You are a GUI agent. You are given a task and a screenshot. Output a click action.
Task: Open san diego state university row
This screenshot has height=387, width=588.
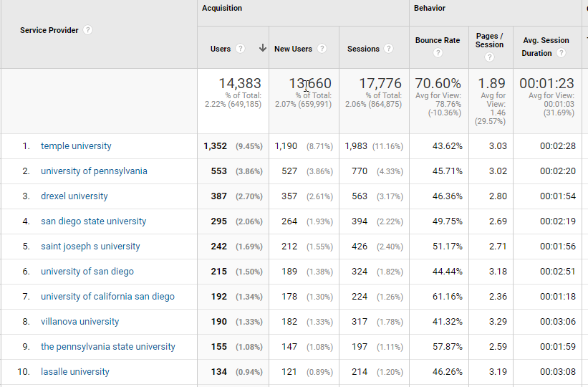point(93,221)
